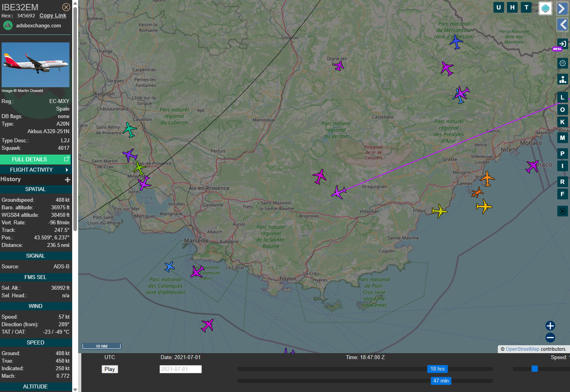Toggle the L button on the map sidebar
The height and width of the screenshot is (392, 570).
click(x=562, y=98)
